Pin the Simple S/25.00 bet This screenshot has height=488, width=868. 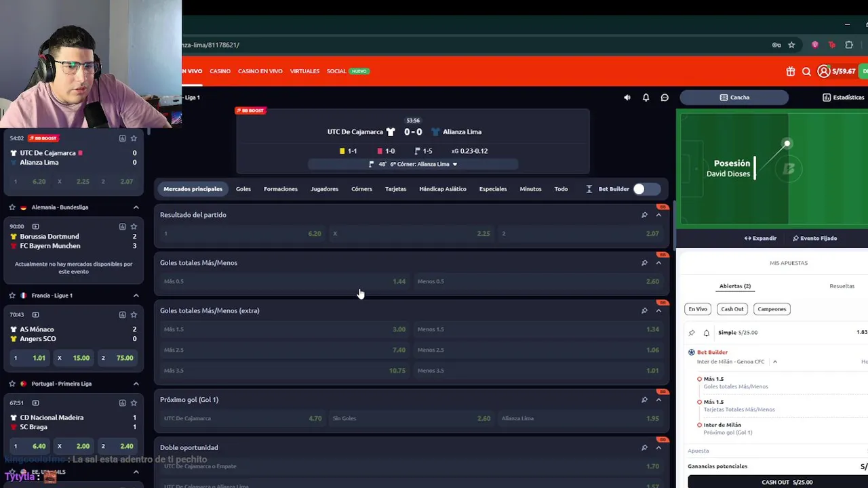point(692,333)
